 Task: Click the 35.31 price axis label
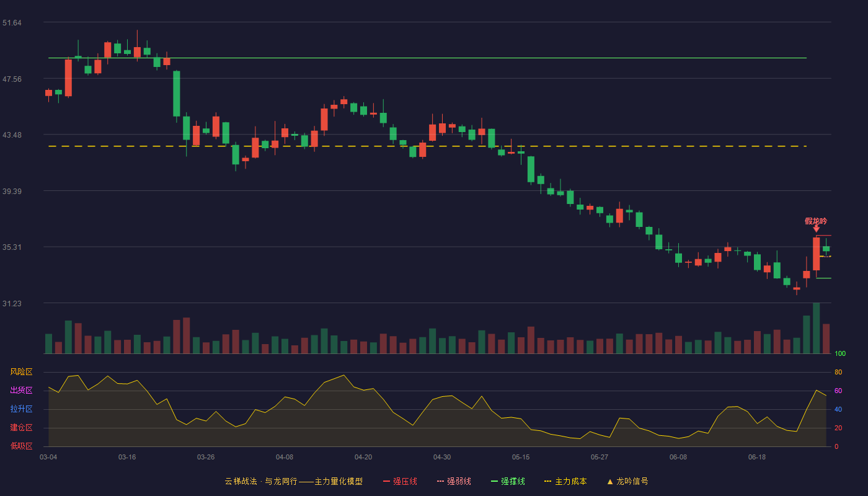point(12,247)
